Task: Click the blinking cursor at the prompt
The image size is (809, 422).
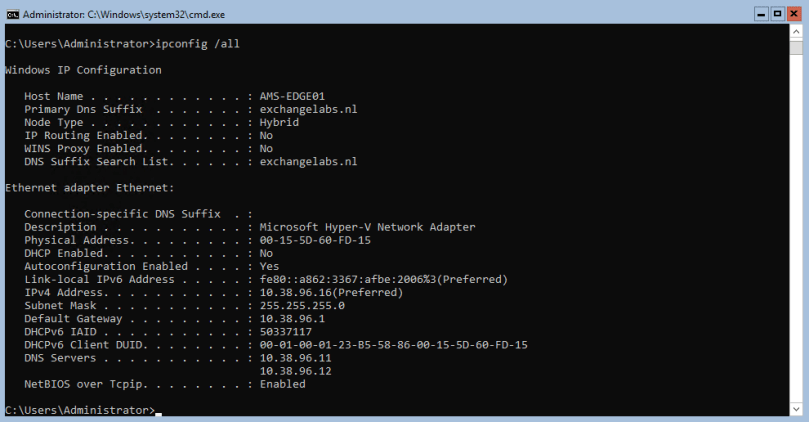Action: click(158, 412)
